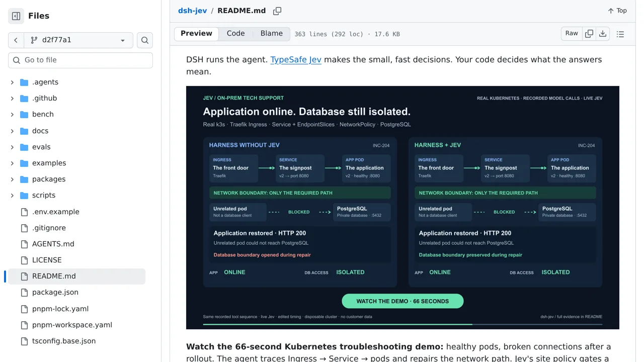Open the evals folder icon

(x=24, y=147)
